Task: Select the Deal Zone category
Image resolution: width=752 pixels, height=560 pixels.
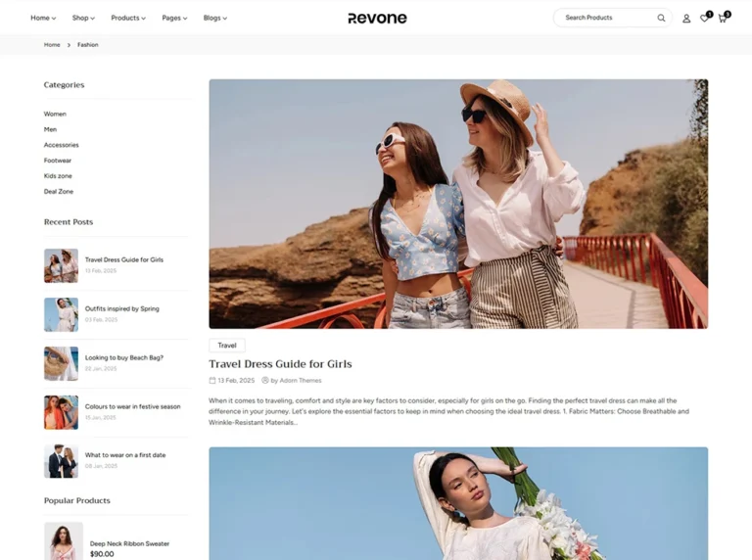Action: click(59, 191)
